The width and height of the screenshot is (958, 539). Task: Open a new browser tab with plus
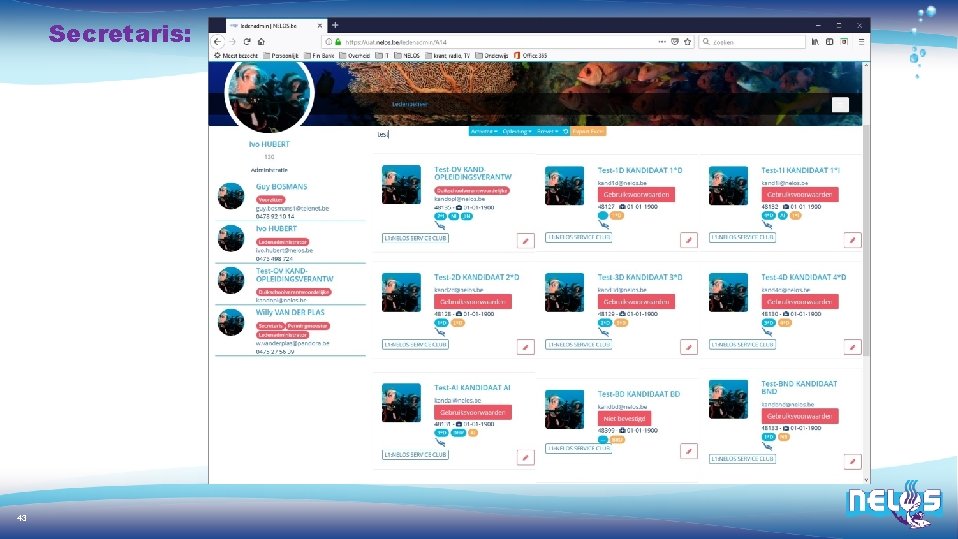tap(335, 25)
